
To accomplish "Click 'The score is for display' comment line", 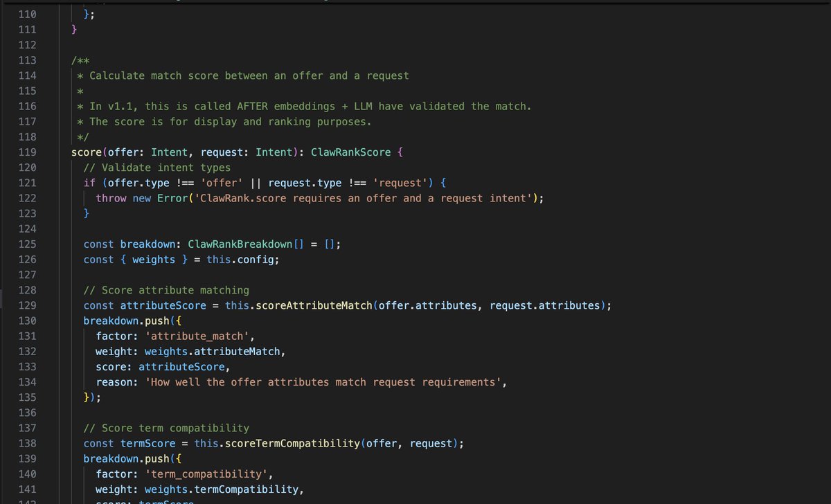I will click(225, 122).
